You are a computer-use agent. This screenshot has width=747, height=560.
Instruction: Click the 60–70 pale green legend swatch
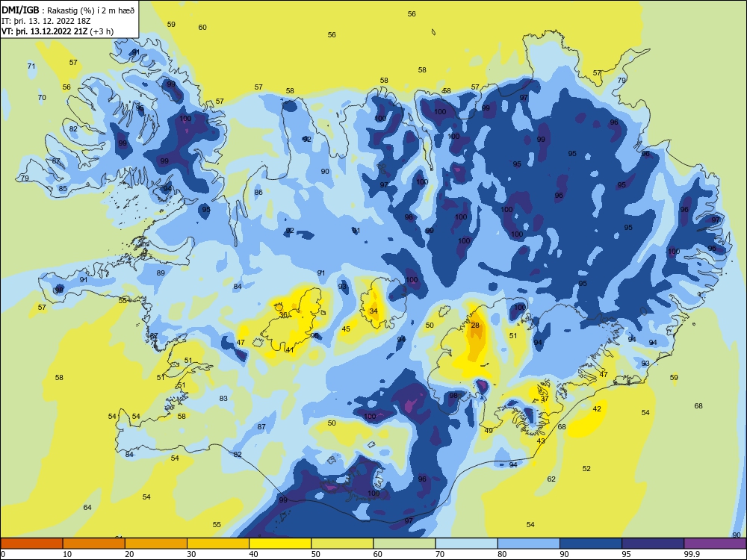[404, 544]
